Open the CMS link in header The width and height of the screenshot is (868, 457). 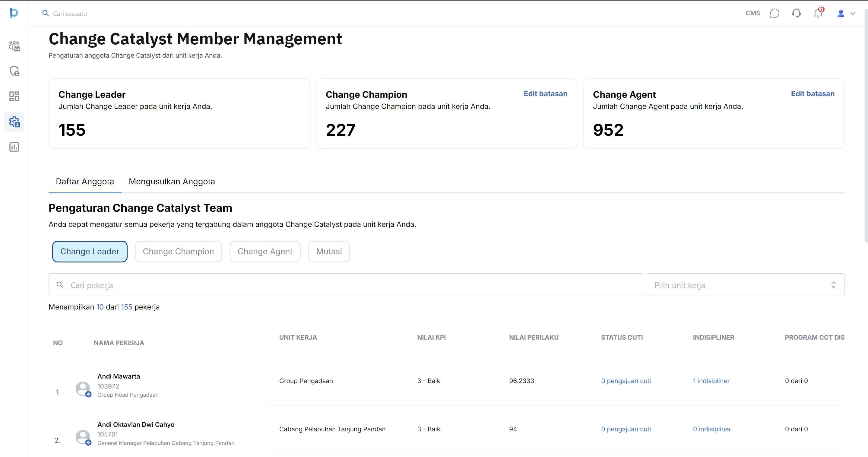[x=752, y=14]
